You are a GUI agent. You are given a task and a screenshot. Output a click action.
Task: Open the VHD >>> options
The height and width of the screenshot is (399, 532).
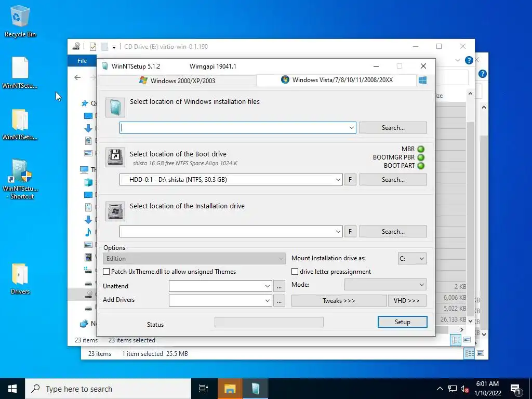[407, 301]
